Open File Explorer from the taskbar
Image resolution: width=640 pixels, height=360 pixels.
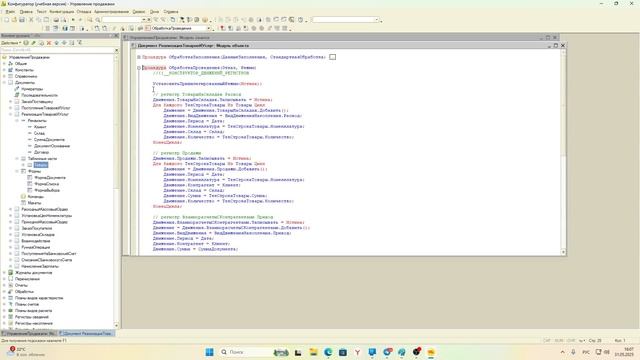click(313, 352)
